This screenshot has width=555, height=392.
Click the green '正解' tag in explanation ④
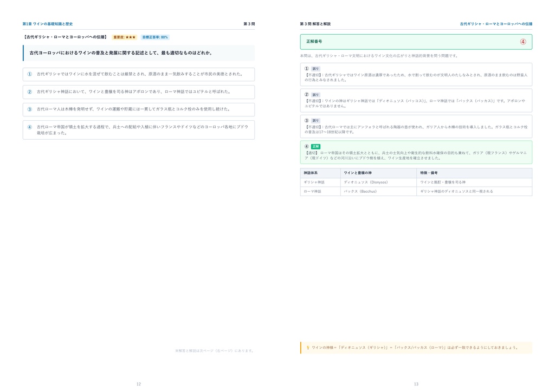(x=315, y=146)
